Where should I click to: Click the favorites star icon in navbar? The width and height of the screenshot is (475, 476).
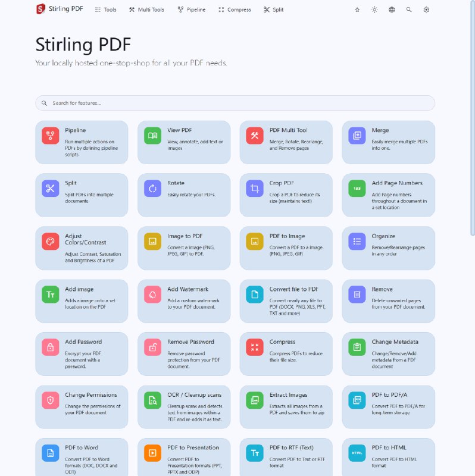[x=357, y=10]
